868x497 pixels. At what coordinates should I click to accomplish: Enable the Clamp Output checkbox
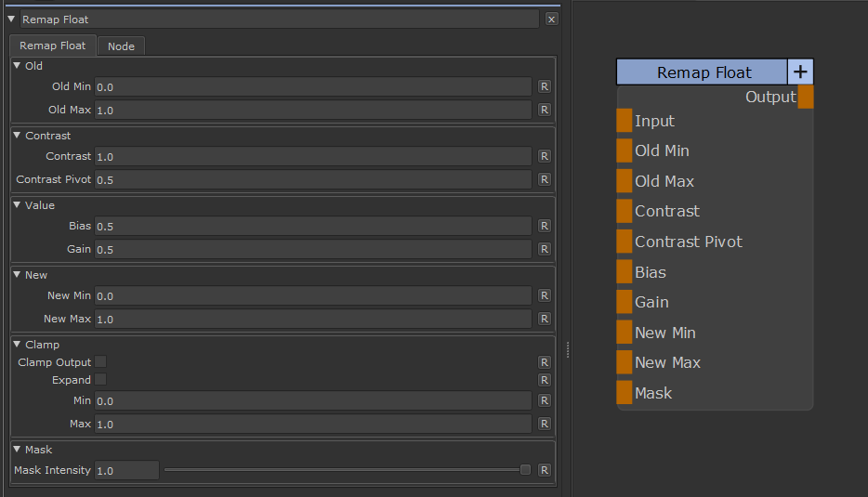[x=100, y=362]
